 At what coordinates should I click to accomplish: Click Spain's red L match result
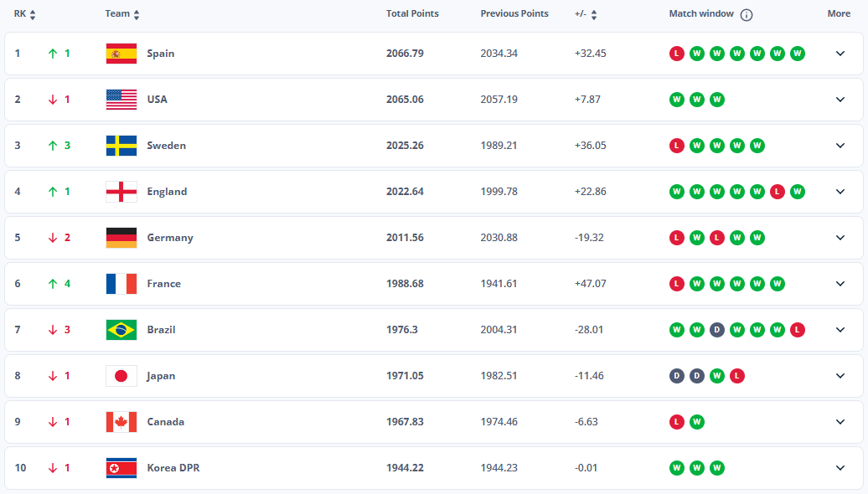[676, 54]
